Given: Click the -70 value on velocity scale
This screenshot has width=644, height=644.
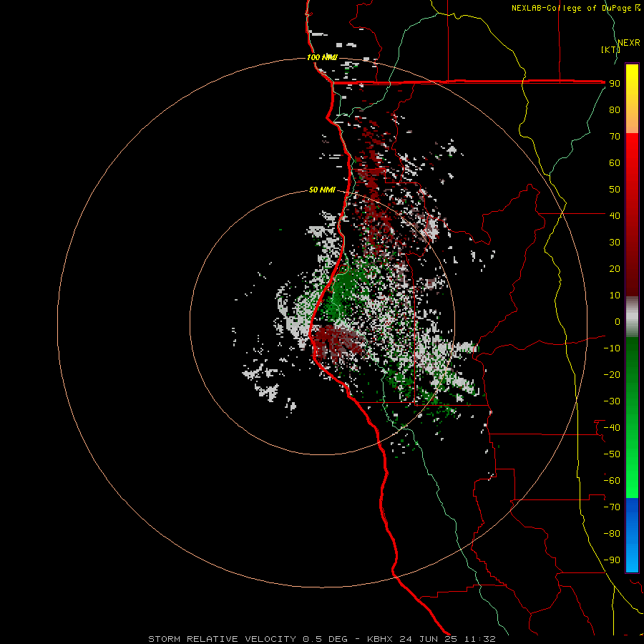Looking at the screenshot, I should tap(612, 507).
